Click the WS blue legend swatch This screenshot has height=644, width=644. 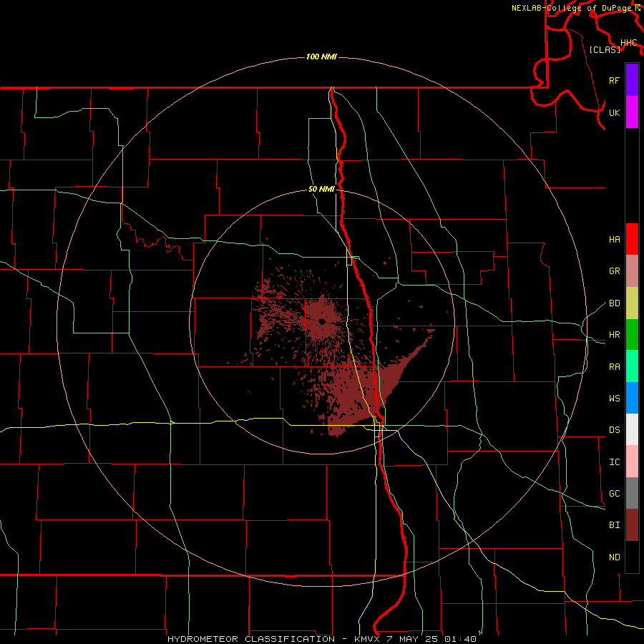tap(632, 398)
